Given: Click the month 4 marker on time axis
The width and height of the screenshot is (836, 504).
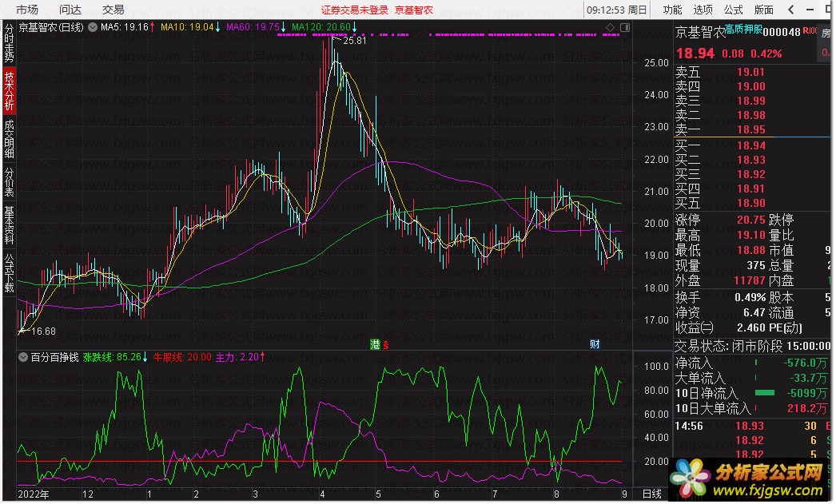Looking at the screenshot, I should [322, 494].
